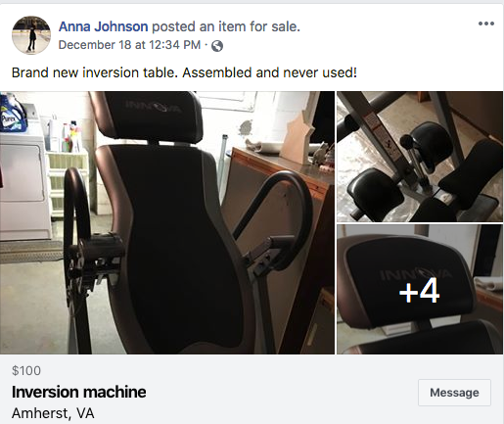
Task: Open the main inversion table photo
Action: (x=167, y=222)
